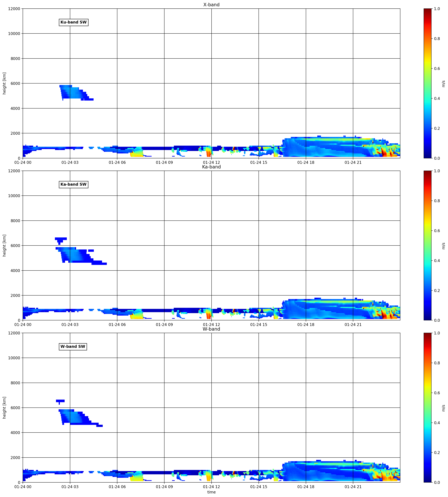Click the 0.6 tick on X-band colorbar

click(437, 68)
